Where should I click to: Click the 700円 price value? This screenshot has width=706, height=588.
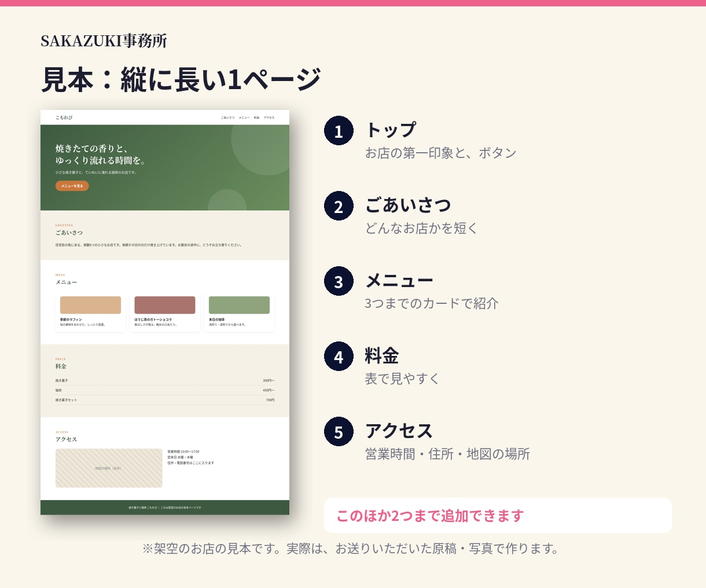(x=270, y=400)
